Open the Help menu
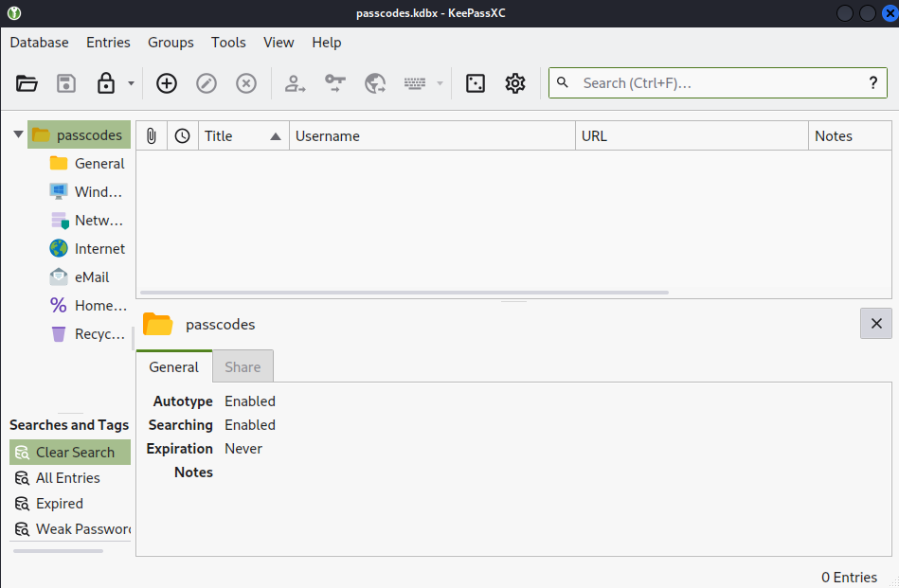Screen dimensions: 899x588 pyautogui.click(x=327, y=43)
